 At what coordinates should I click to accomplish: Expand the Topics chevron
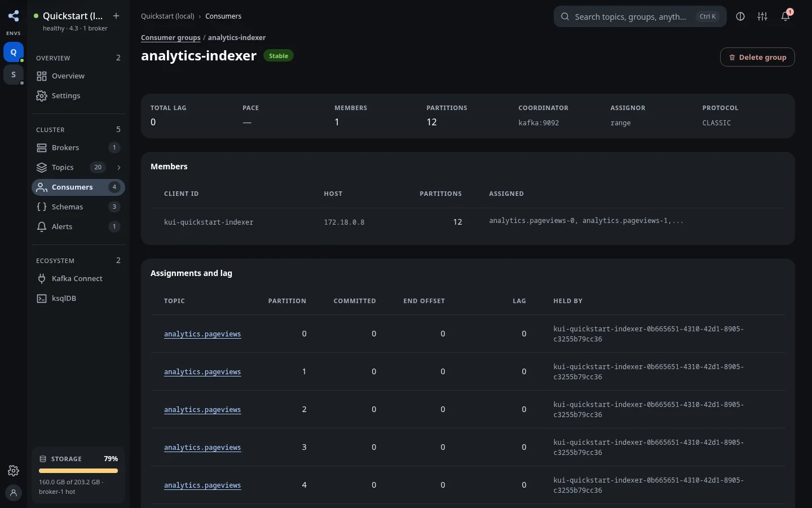[x=118, y=168]
